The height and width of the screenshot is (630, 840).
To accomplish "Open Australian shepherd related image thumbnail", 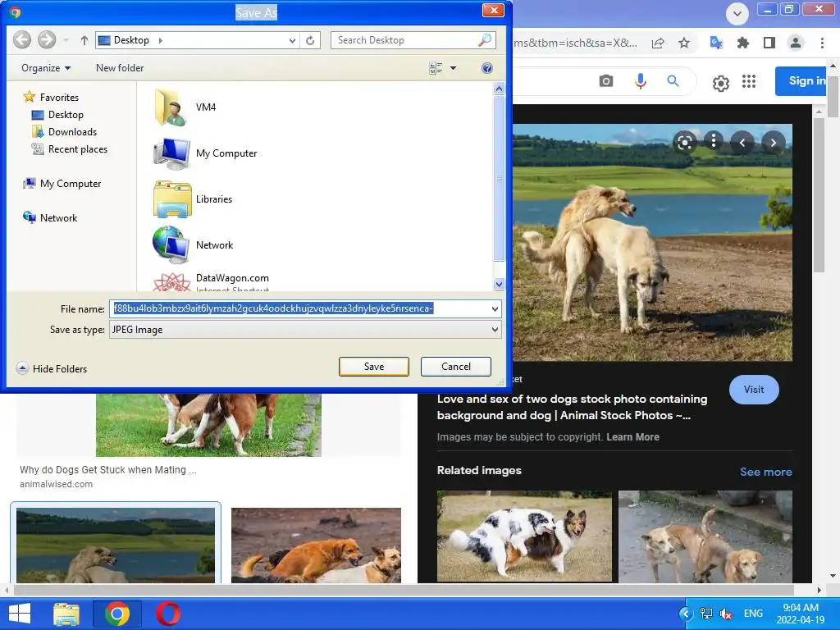I will tap(524, 536).
